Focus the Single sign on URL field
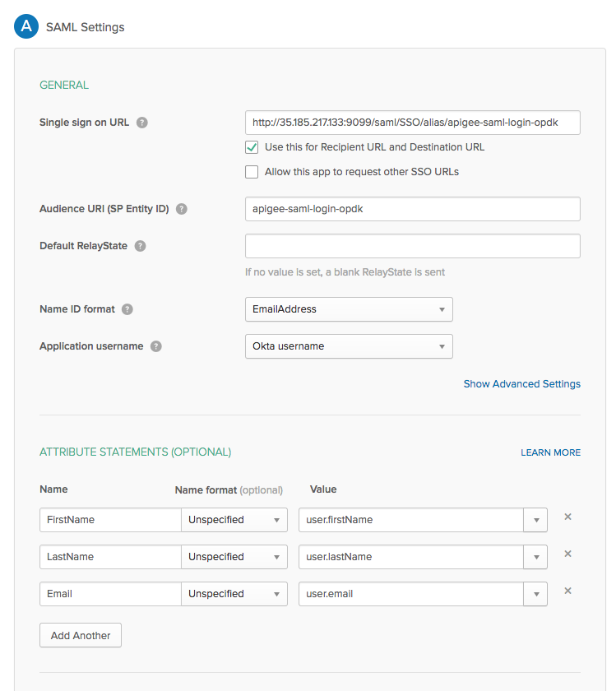The image size is (616, 691). click(x=412, y=123)
